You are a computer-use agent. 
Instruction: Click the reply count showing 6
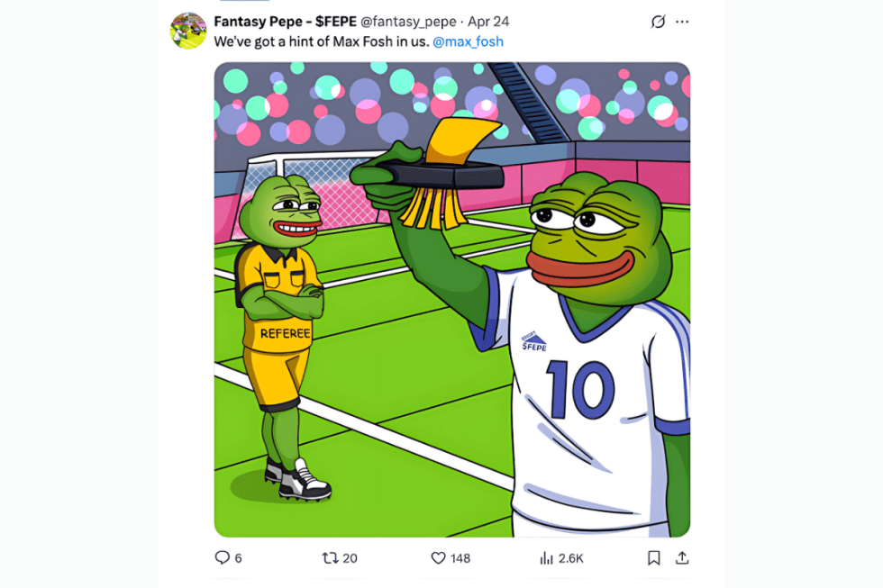pyautogui.click(x=237, y=558)
